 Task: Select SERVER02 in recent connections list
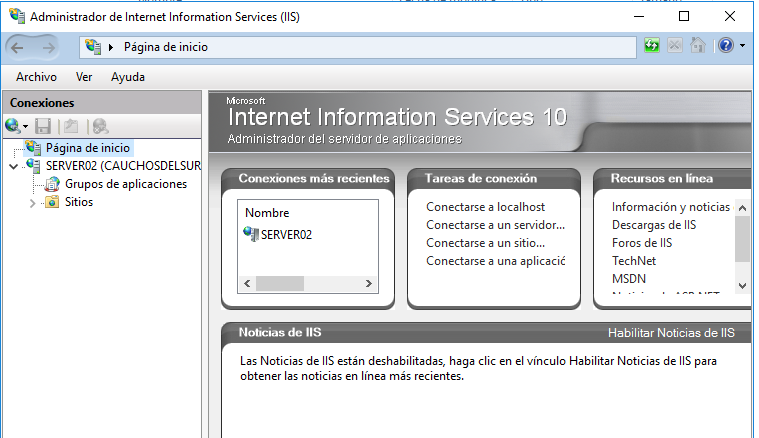click(286, 235)
